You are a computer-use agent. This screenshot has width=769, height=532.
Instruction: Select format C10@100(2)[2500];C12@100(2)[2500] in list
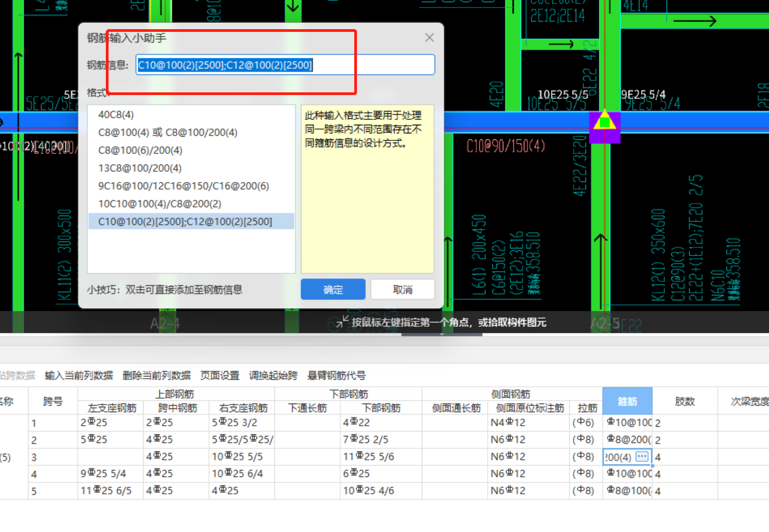(191, 221)
